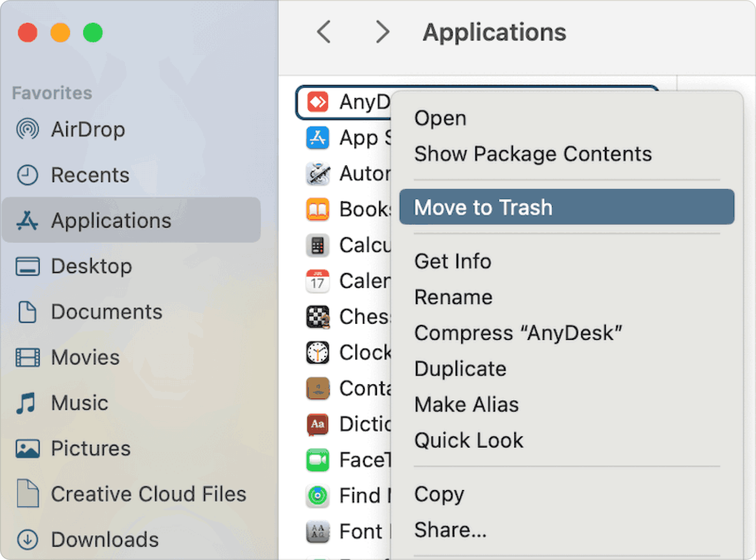Open Creative Cloud Files label
756x560 pixels.
tap(149, 494)
